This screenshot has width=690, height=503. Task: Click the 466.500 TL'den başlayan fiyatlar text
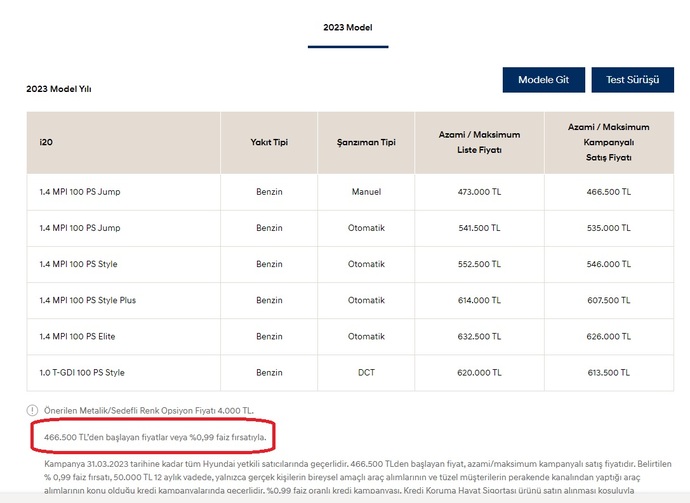point(155,437)
